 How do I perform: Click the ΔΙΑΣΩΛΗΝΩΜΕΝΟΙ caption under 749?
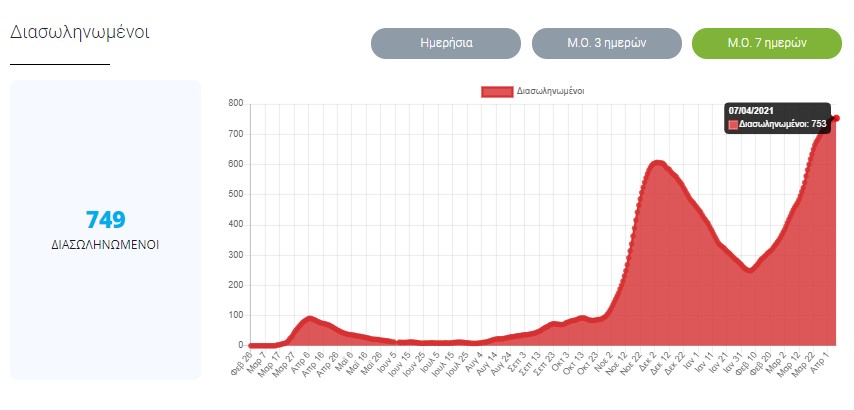click(x=105, y=244)
